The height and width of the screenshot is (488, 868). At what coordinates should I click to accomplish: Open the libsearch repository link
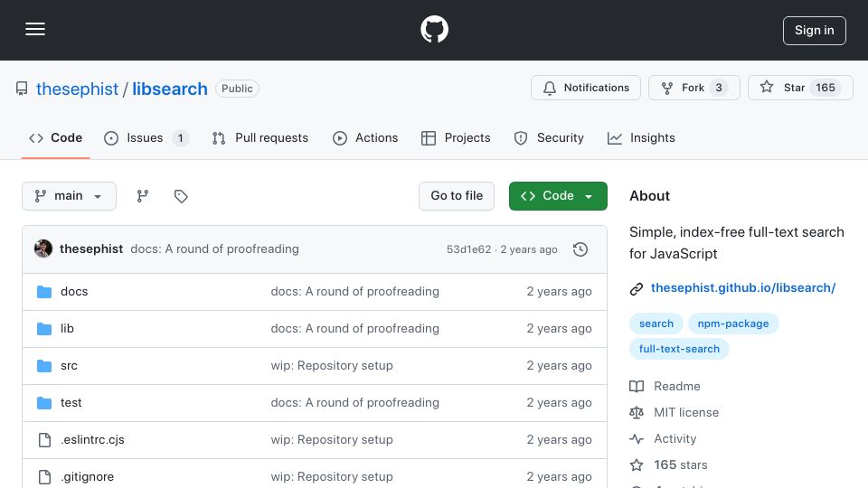pos(170,89)
